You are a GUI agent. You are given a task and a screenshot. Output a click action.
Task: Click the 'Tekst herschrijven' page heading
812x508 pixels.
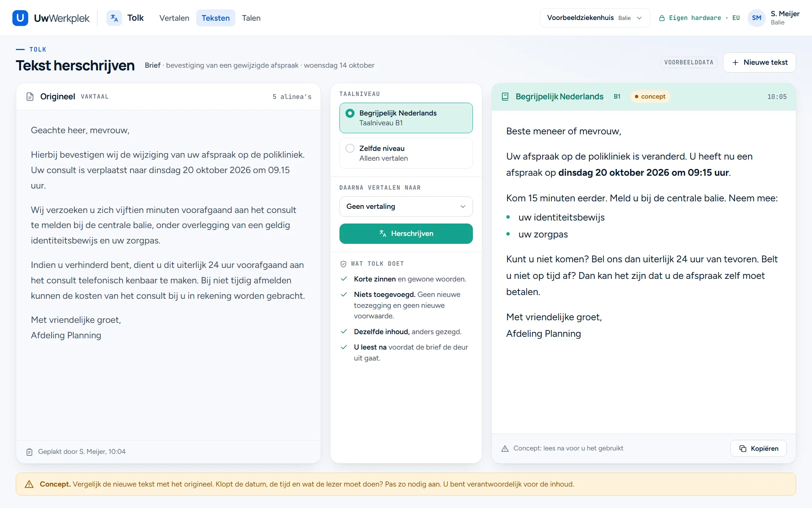[75, 65]
